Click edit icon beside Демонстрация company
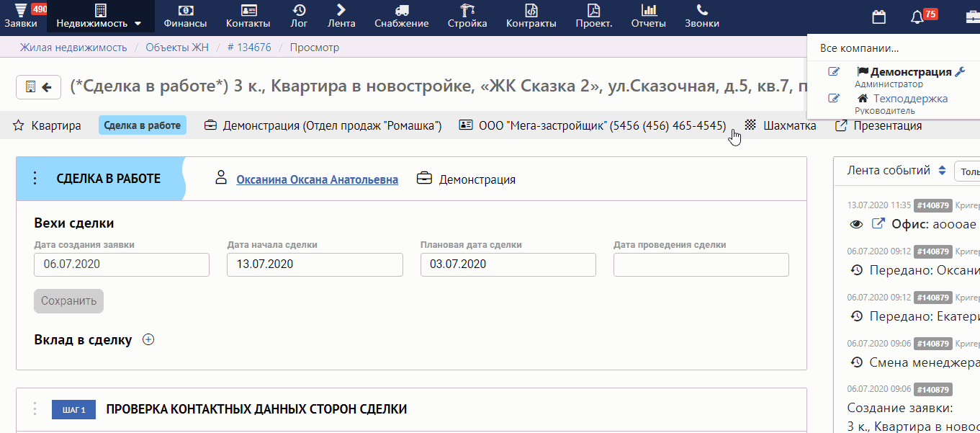This screenshot has width=980, height=433. [x=834, y=72]
